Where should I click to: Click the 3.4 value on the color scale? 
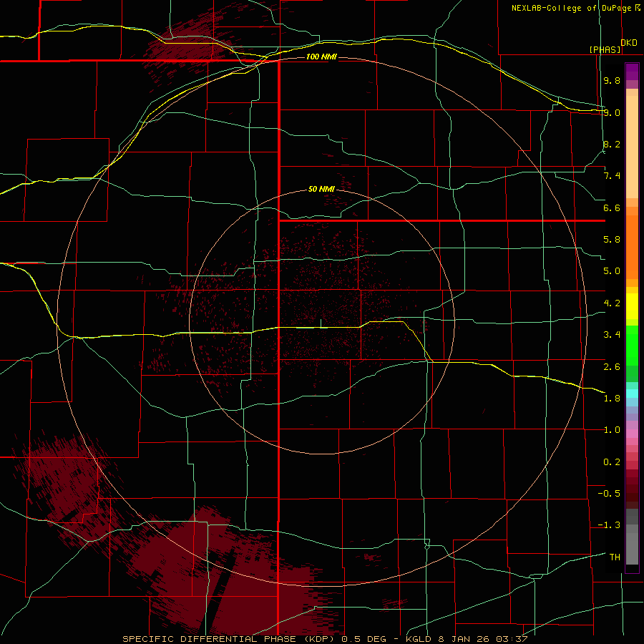coord(612,335)
